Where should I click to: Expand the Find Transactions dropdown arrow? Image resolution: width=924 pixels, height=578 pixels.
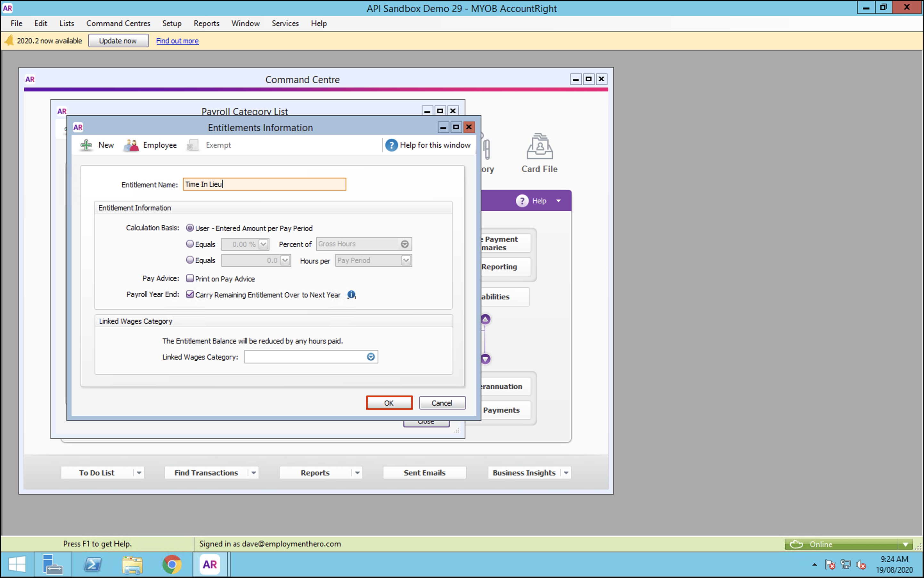(x=253, y=473)
